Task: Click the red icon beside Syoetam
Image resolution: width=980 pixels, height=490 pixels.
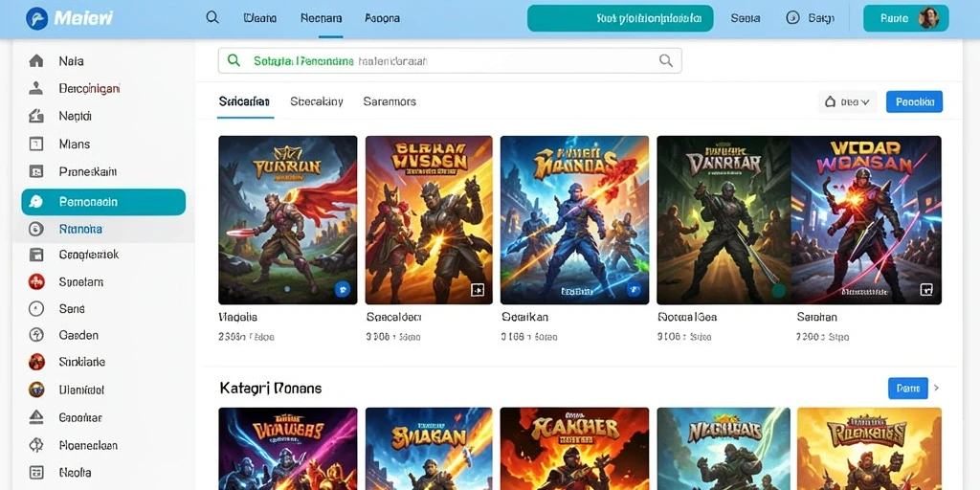Action: click(x=36, y=282)
